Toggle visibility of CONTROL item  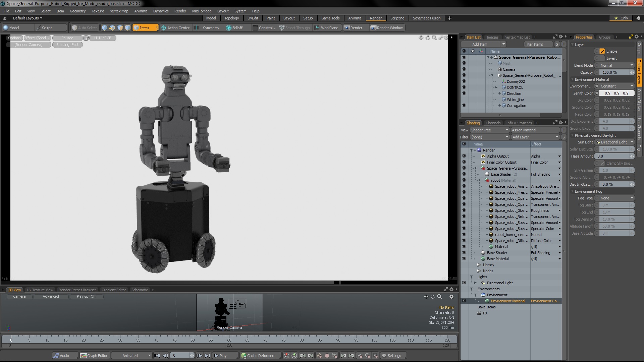tap(464, 87)
